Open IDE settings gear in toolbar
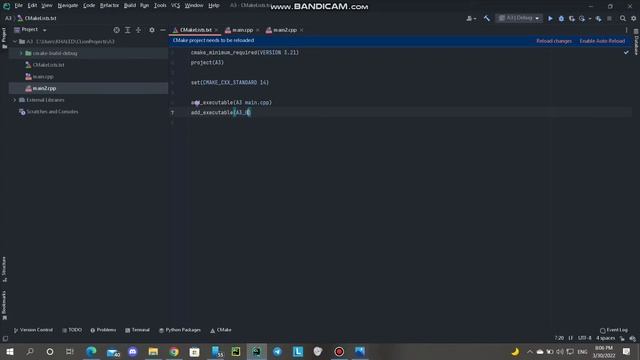Screen dimensions: 640x360 pyautogui.click(x=633, y=18)
